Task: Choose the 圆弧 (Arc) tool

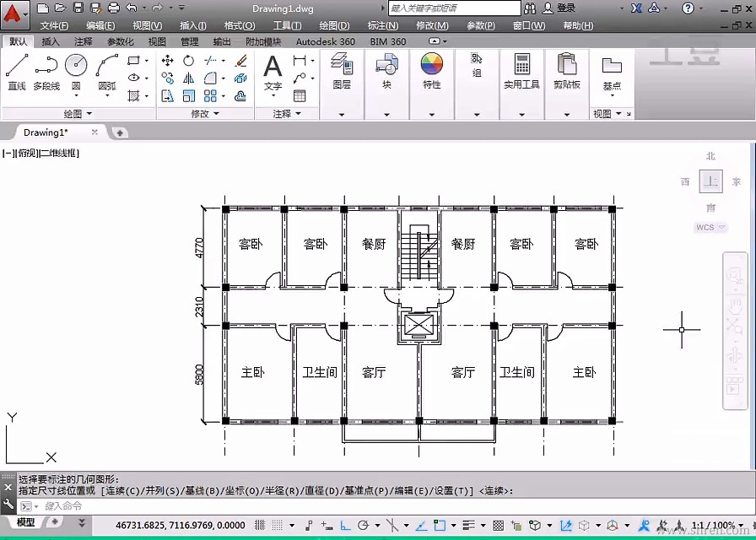Action: pos(107,66)
